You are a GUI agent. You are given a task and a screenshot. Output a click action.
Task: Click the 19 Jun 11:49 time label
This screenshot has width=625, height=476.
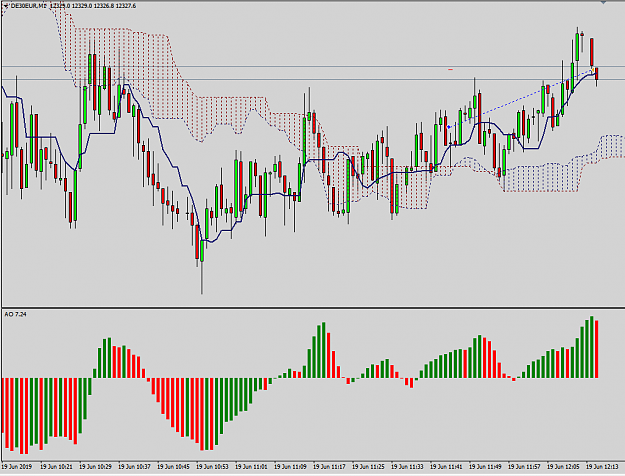tap(485, 466)
